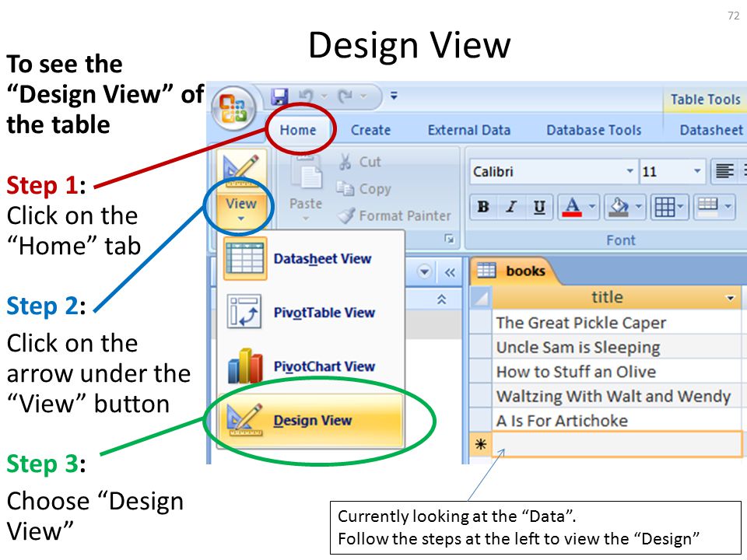Viewport: 747px width, 560px height.
Task: Open the External Data tab
Action: point(468,130)
